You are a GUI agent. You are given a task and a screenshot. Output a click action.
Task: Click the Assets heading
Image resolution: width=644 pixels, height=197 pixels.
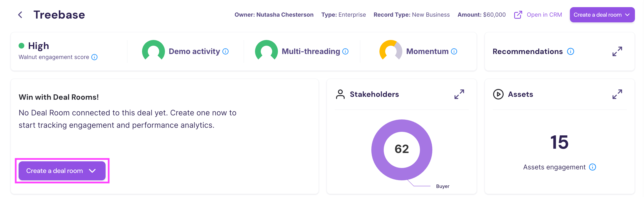click(521, 94)
